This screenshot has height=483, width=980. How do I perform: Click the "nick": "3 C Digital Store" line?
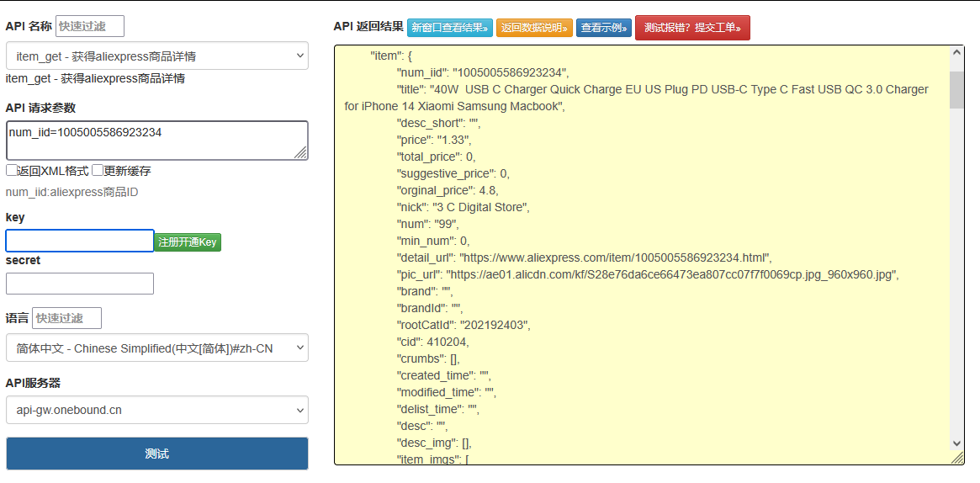point(464,207)
